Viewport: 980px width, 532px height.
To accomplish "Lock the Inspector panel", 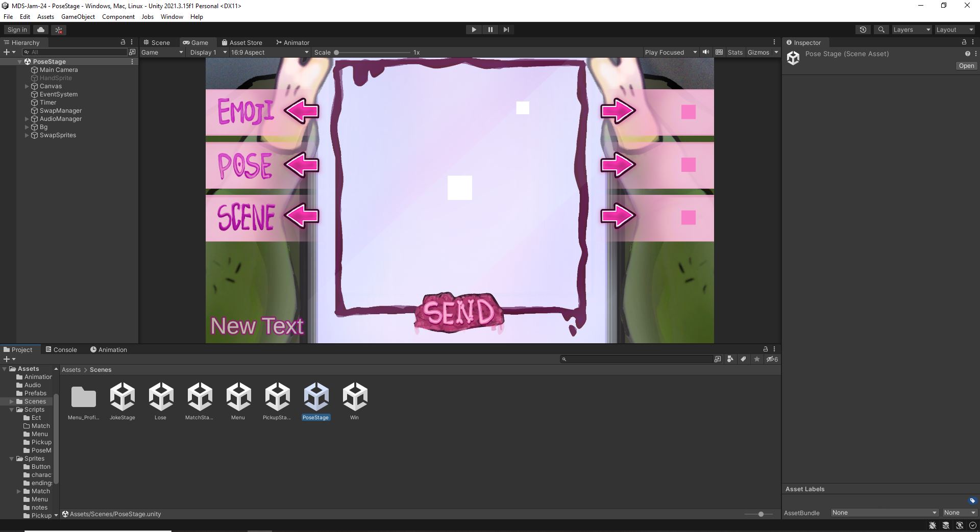I will pyautogui.click(x=964, y=42).
